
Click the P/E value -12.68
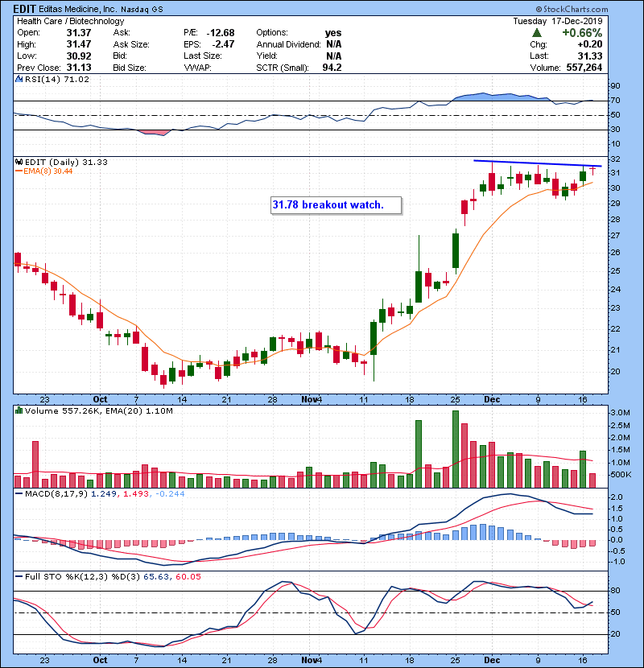221,33
